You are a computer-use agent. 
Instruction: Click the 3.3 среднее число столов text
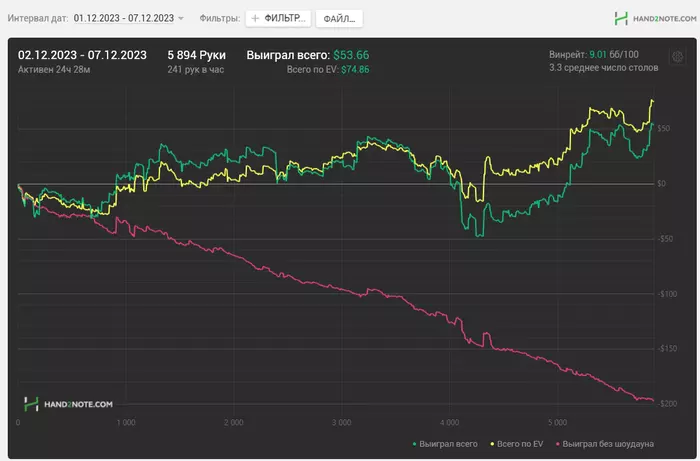604,68
